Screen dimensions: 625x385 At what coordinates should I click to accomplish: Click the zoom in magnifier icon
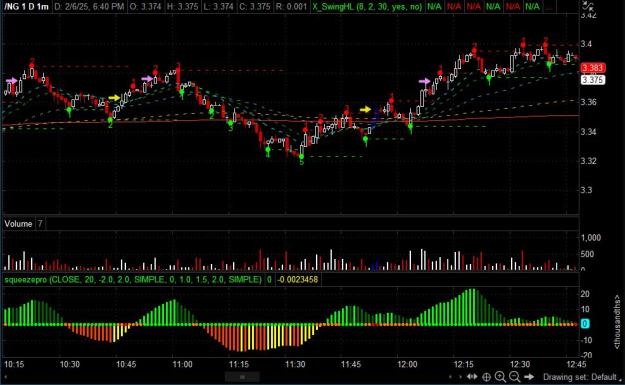tap(500, 377)
